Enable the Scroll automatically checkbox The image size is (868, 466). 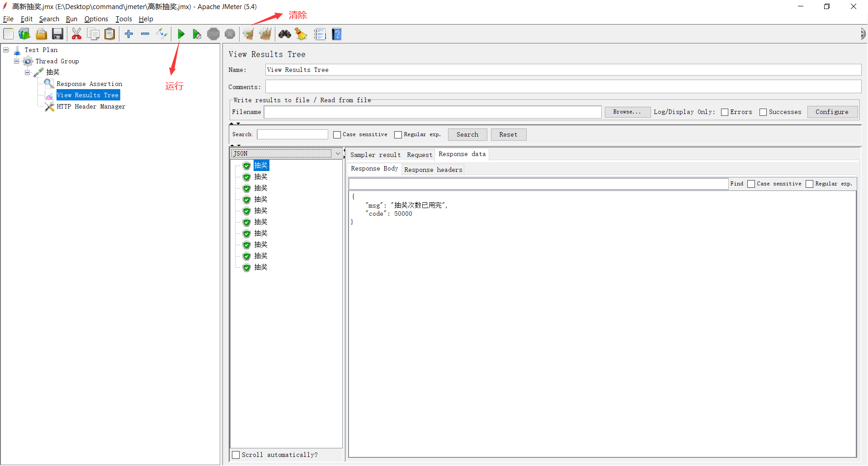coord(236,455)
